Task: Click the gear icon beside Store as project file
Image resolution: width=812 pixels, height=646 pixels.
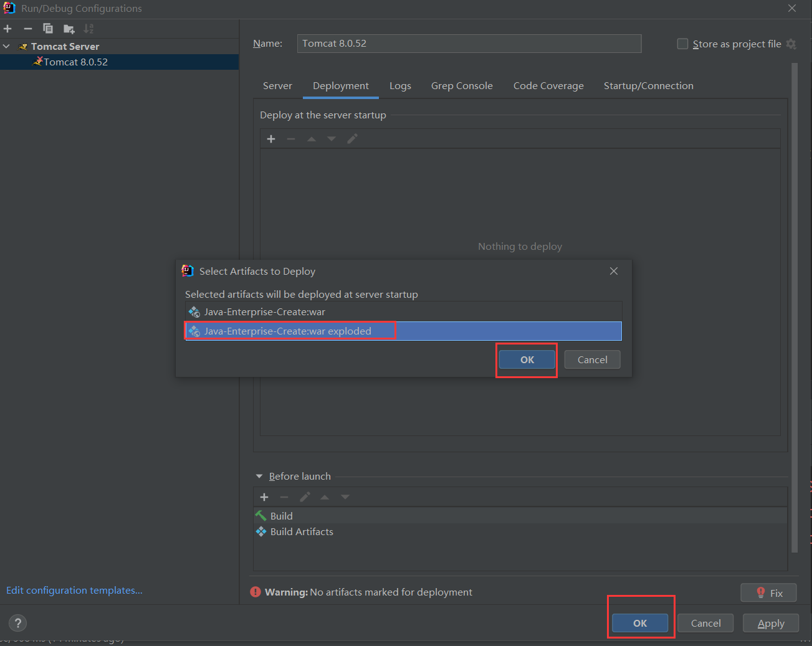Action: click(x=791, y=44)
